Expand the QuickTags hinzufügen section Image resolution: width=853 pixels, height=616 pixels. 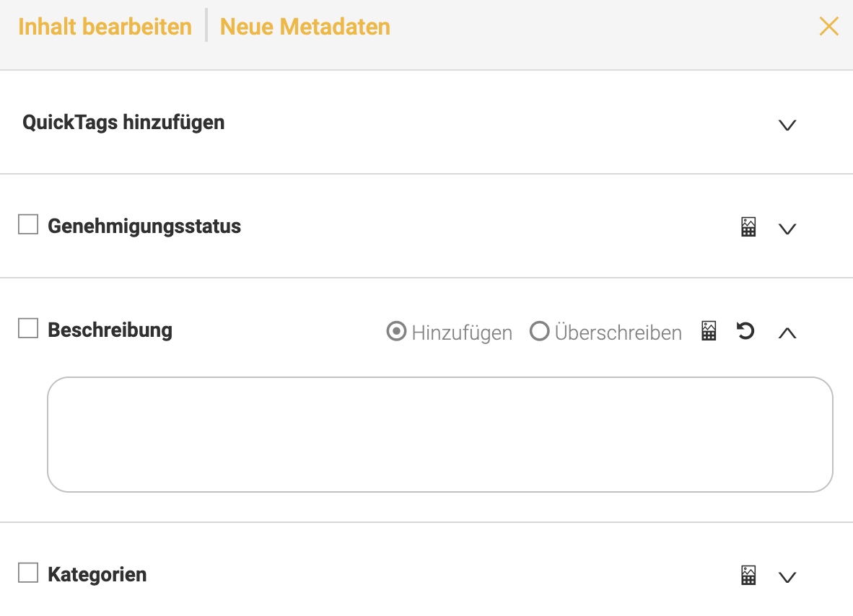pos(787,125)
